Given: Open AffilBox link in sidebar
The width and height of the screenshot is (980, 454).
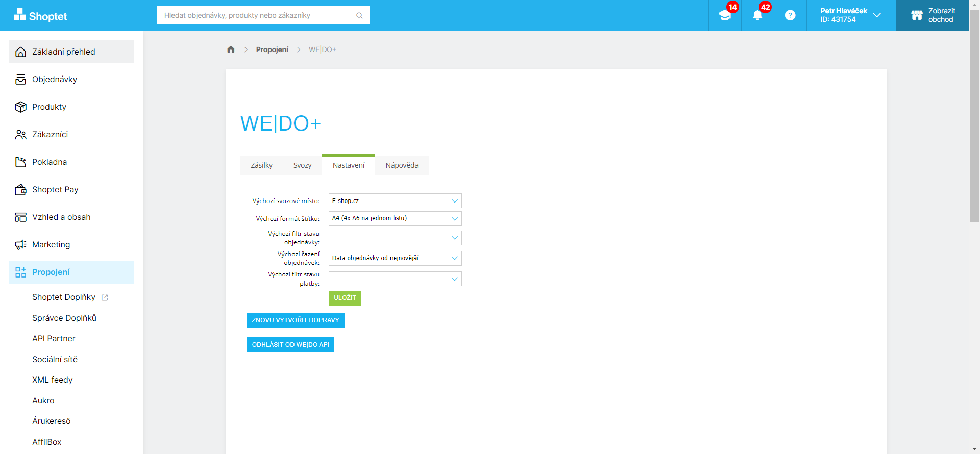Looking at the screenshot, I should pos(47,442).
